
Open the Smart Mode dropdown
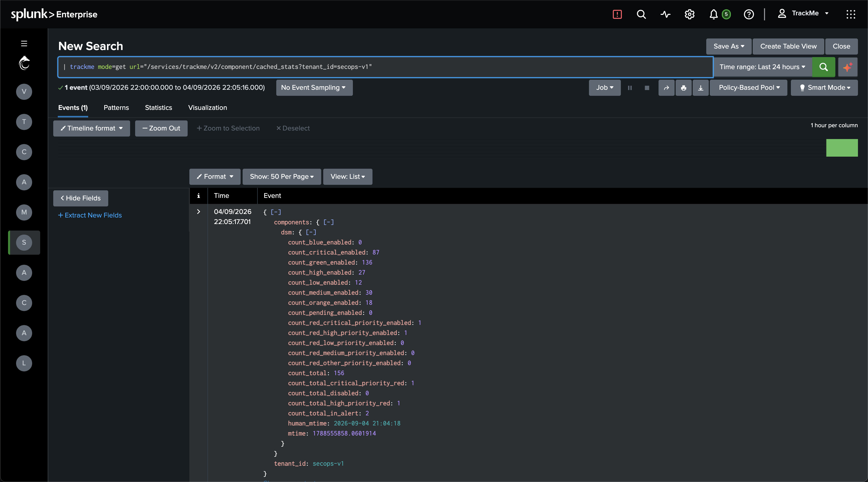pyautogui.click(x=824, y=88)
